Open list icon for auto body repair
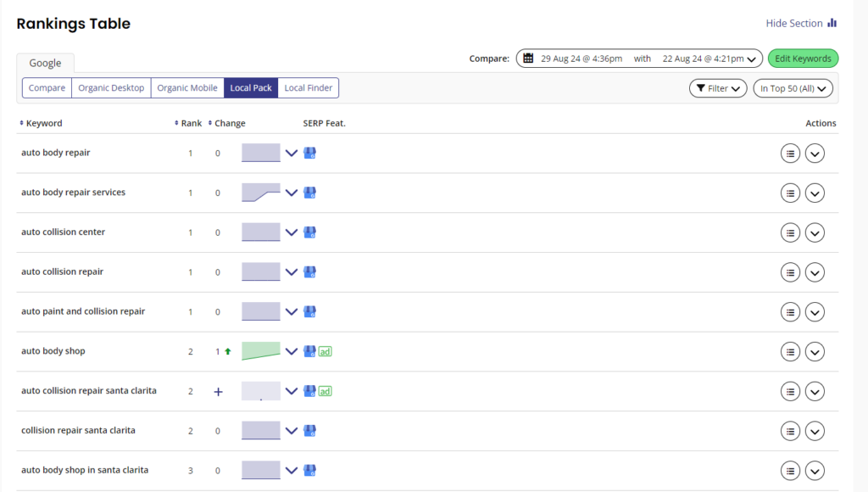 pyautogui.click(x=790, y=154)
